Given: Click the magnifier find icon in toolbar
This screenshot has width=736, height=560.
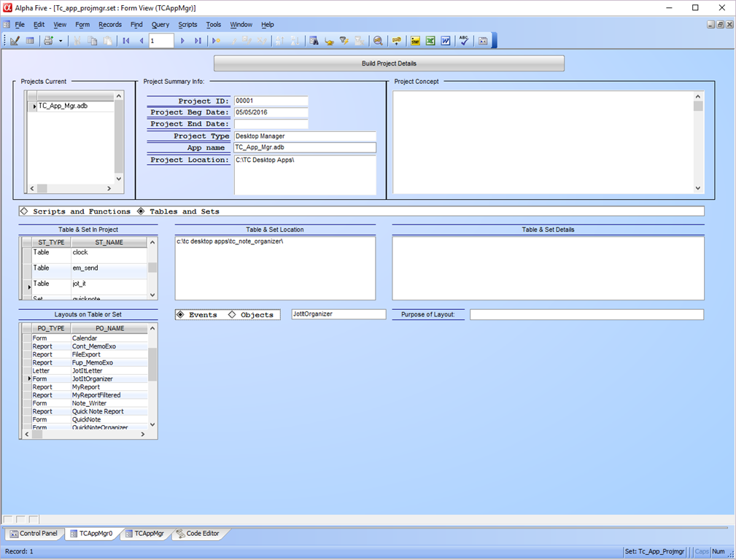Looking at the screenshot, I should [x=378, y=41].
